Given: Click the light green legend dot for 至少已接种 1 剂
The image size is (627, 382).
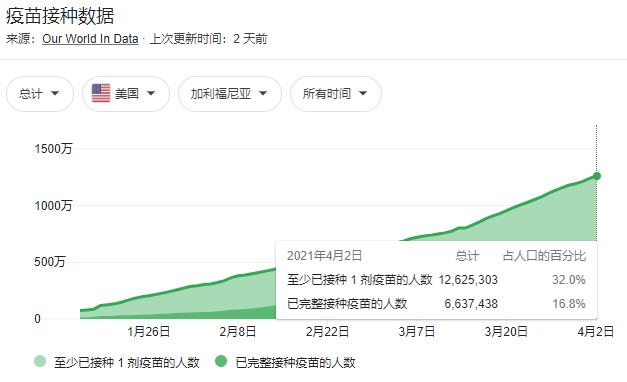Looking at the screenshot, I should coord(40,361).
